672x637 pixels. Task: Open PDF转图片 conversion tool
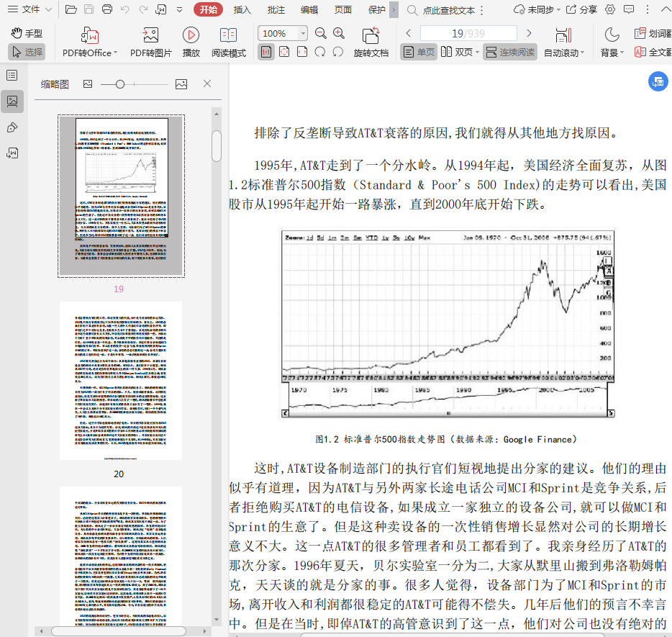[x=151, y=42]
